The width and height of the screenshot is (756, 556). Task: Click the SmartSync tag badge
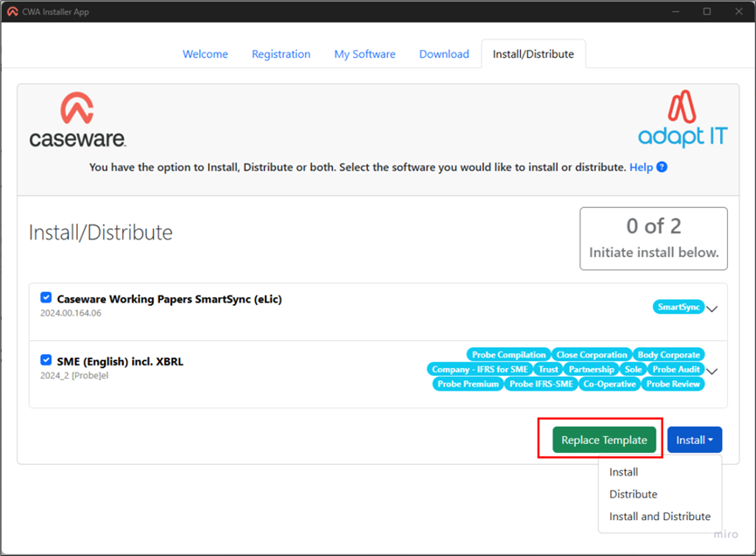[x=678, y=307]
